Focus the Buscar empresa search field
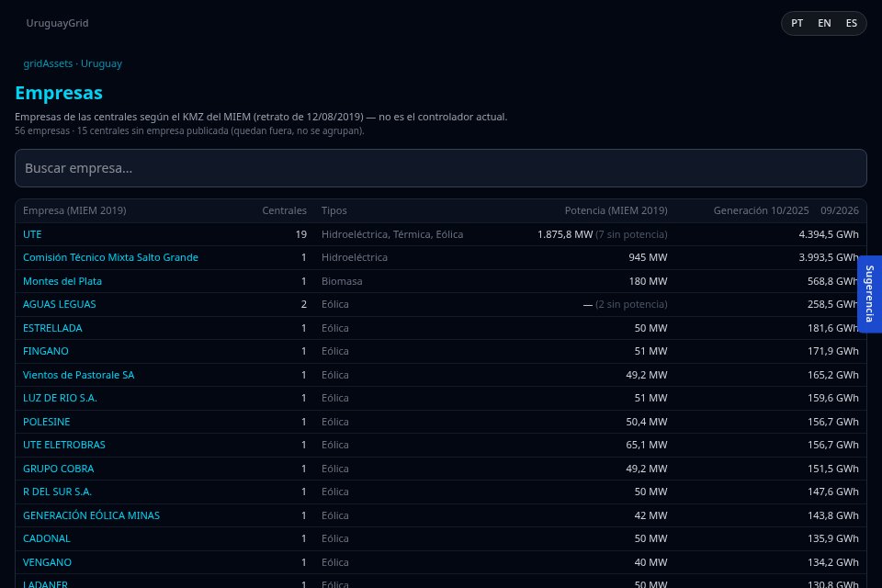The width and height of the screenshot is (882, 588). [440, 168]
